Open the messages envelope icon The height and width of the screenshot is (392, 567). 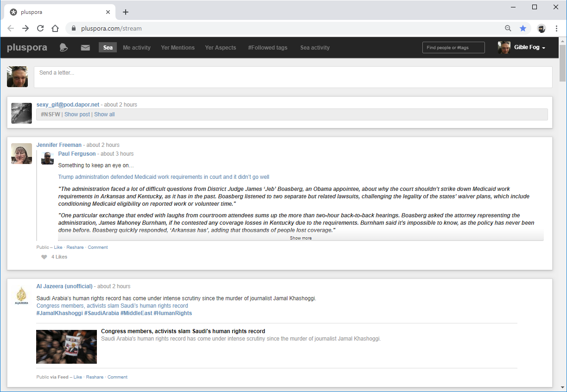pyautogui.click(x=85, y=47)
